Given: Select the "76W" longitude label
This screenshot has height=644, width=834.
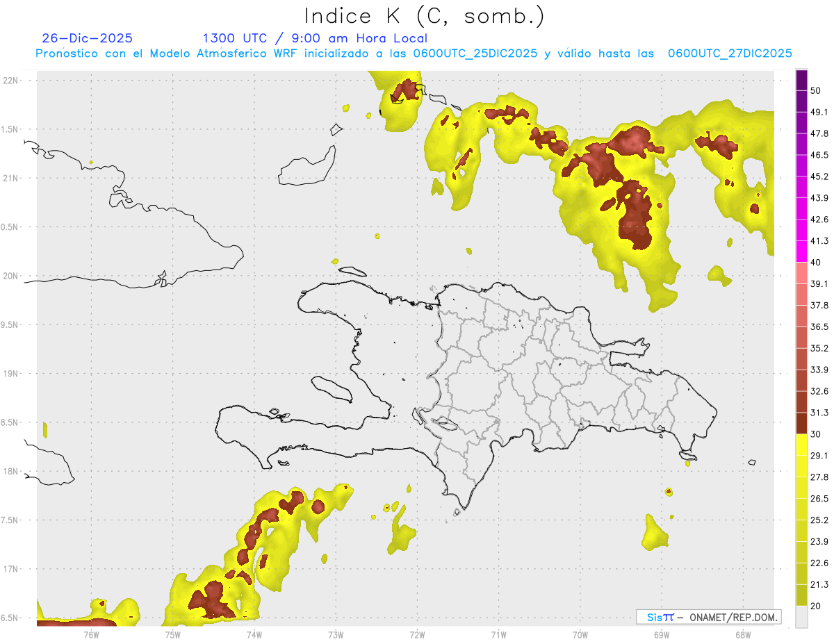Looking at the screenshot, I should [x=91, y=634].
